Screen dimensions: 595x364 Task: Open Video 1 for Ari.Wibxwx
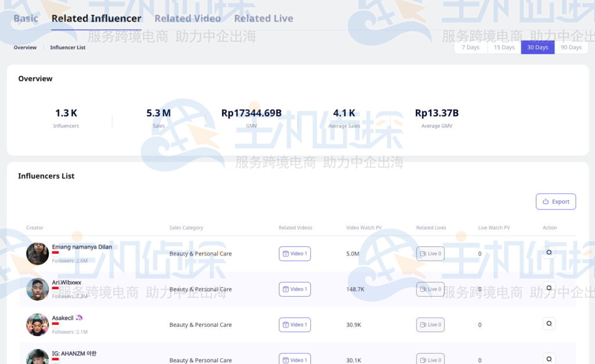pos(295,289)
